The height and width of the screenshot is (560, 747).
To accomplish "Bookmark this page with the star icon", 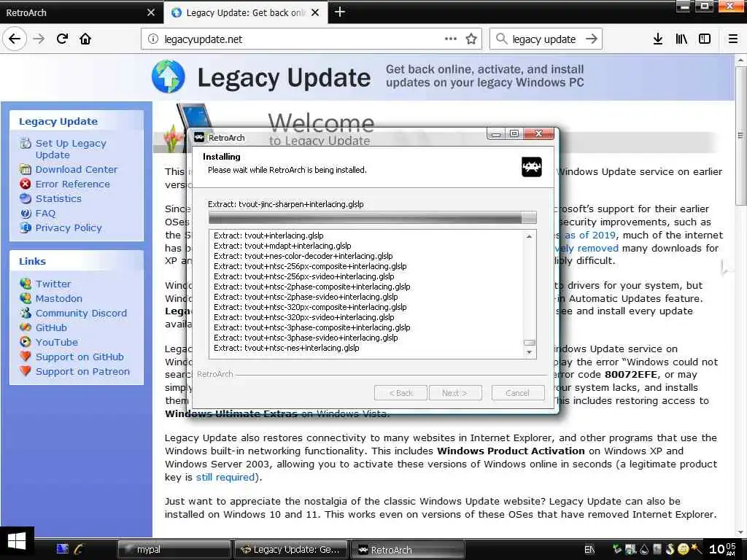I will tap(471, 39).
